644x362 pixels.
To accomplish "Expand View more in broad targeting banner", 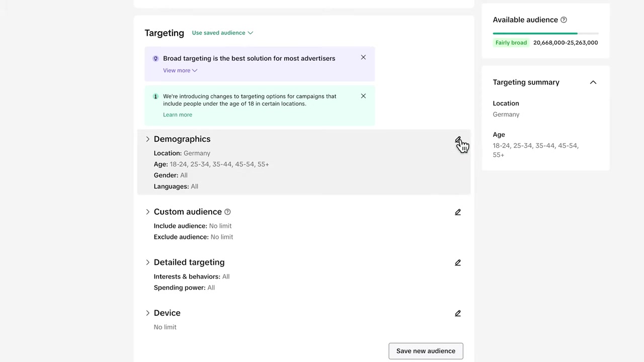I will (180, 70).
